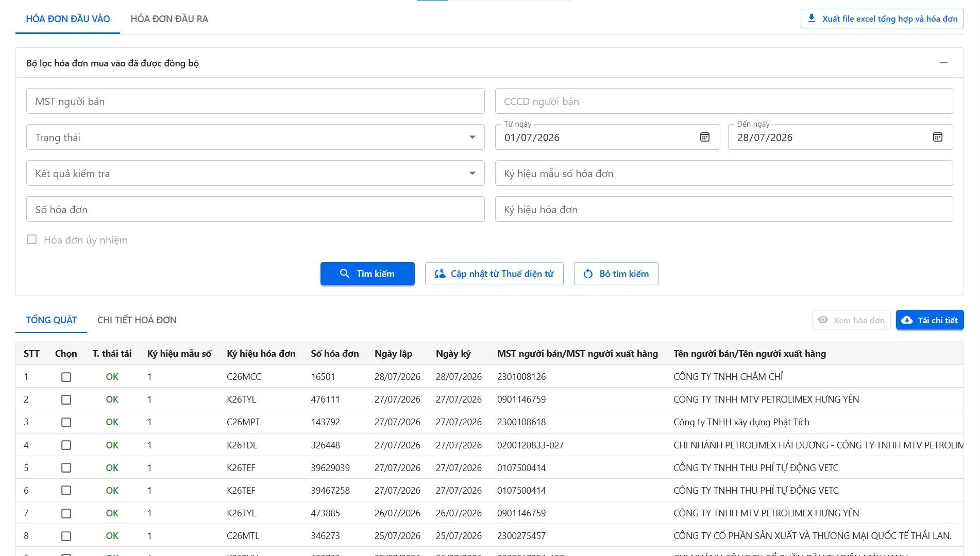Open calendar picker for Đến ngày
The image size is (980, 556).
coord(938,137)
